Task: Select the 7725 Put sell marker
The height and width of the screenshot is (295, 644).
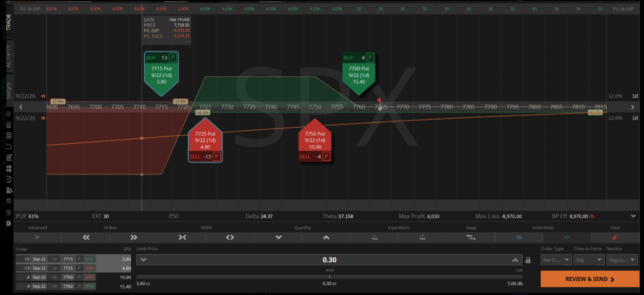Action: (x=205, y=141)
